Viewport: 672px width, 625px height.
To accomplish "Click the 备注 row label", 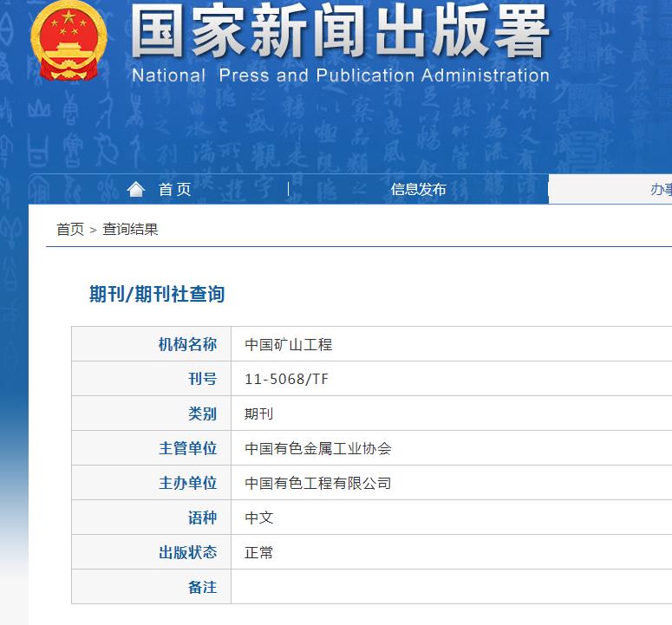I will pos(202,587).
